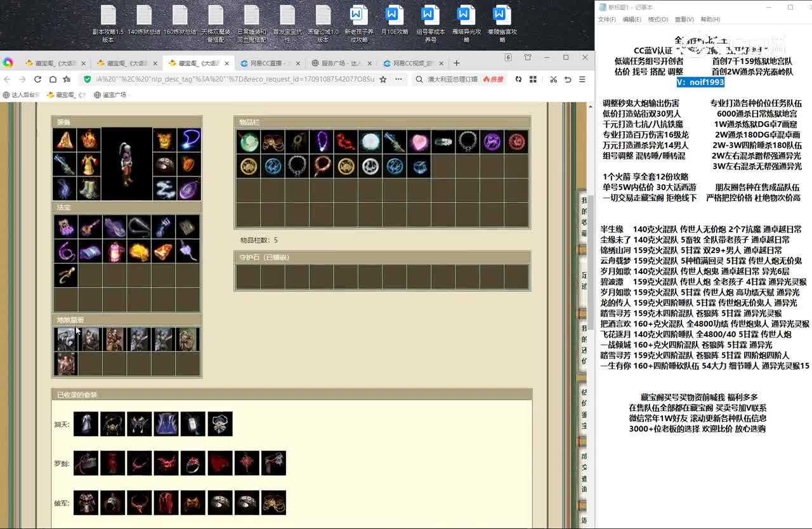Open Notepad 查看(V) menu

pyautogui.click(x=684, y=20)
